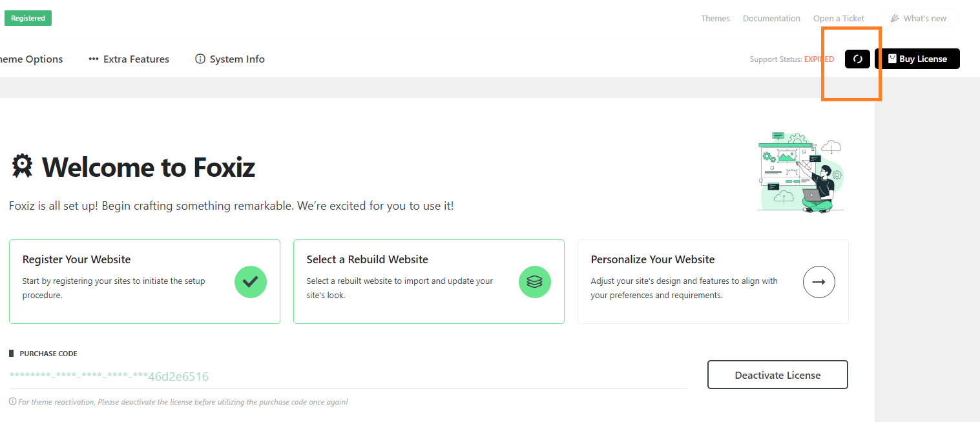Viewport: 980px width, 422px height.
Task: Click the What's new button
Action: pyautogui.click(x=919, y=18)
